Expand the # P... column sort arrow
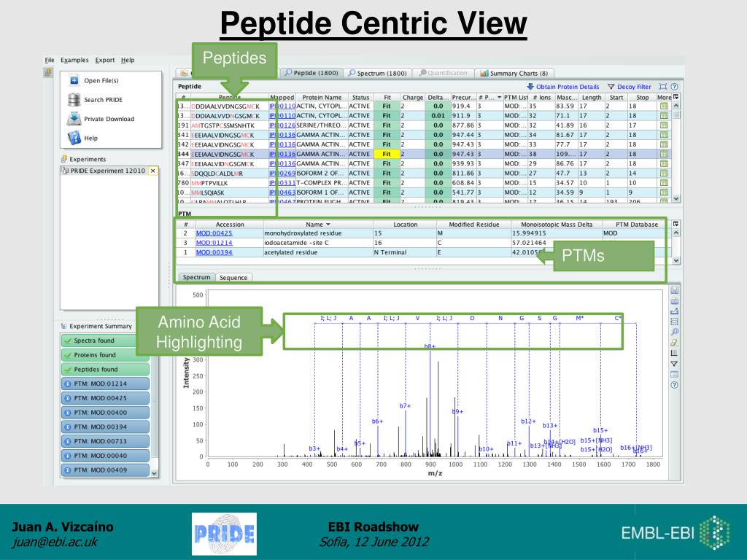This screenshot has height=560, width=747. [x=499, y=97]
